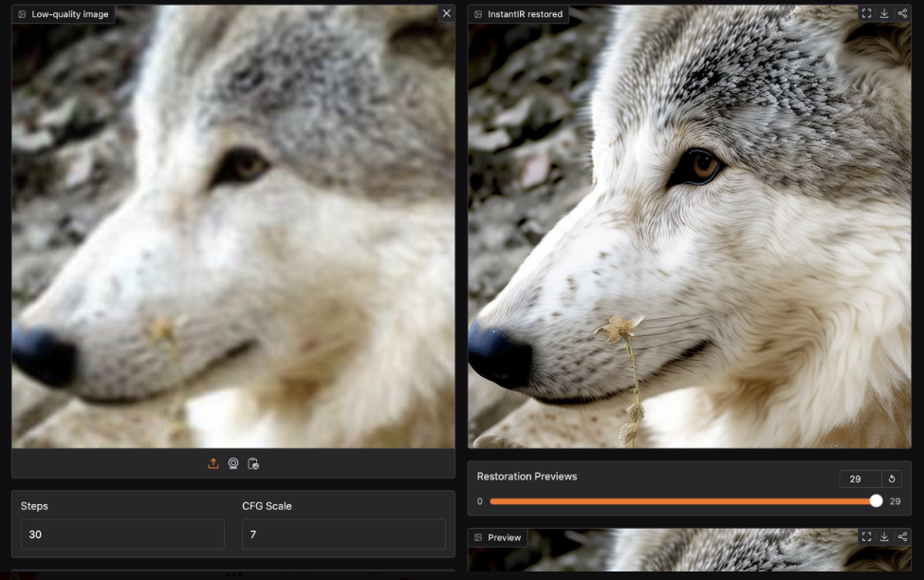Click the slider maximum value '29' at right end

tap(896, 501)
